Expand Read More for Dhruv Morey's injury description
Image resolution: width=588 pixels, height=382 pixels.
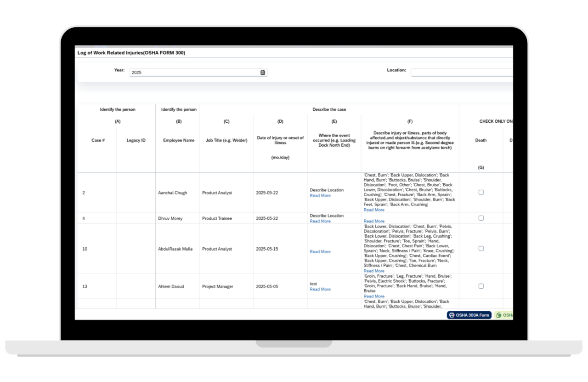click(x=374, y=222)
